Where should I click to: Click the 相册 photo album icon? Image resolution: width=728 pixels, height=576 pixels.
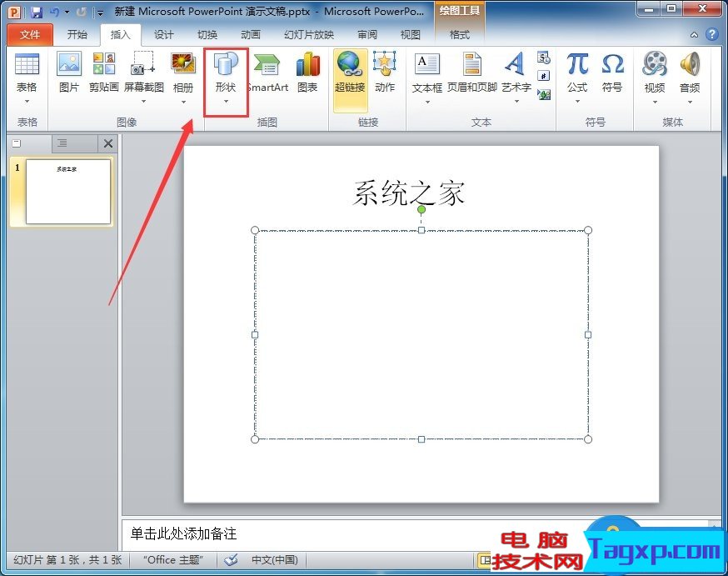[x=183, y=64]
